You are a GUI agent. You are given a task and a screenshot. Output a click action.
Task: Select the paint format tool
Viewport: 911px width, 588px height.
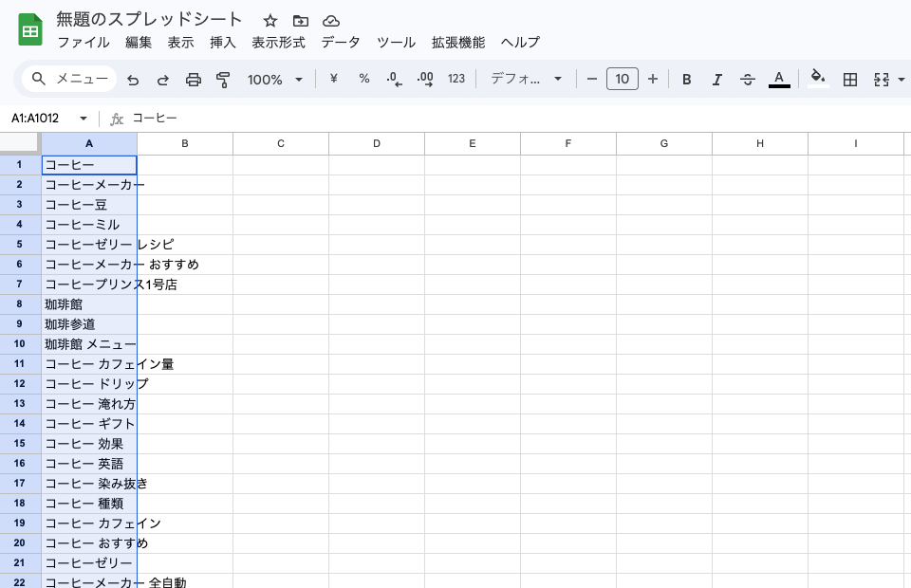pos(223,80)
